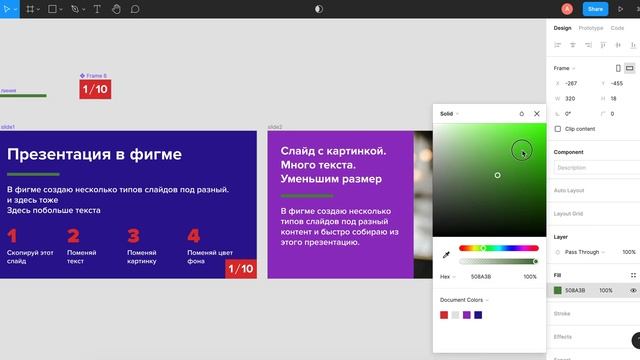The height and width of the screenshot is (360, 640).
Task: Switch to the Code tab
Action: click(x=617, y=28)
